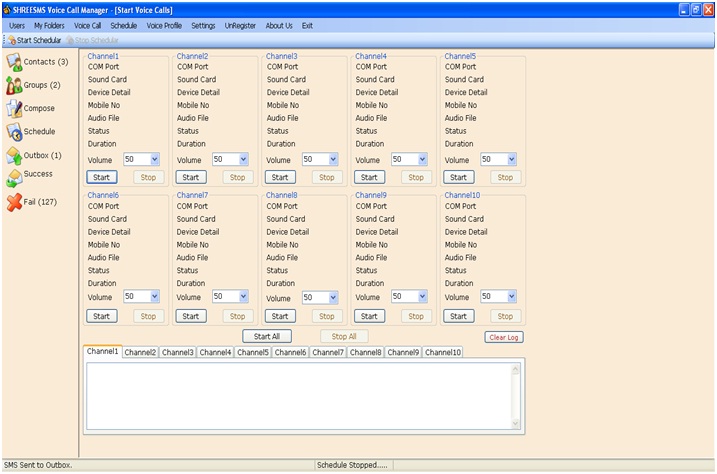The height and width of the screenshot is (474, 717).
Task: Open the Outbox envelope icon
Action: [x=14, y=155]
